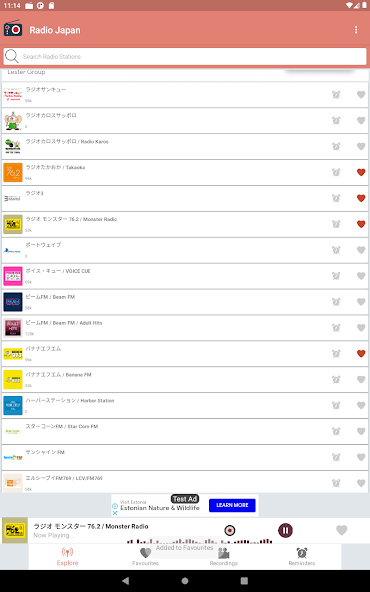Focus the Search Radio Stations field
The image size is (370, 592).
[185, 57]
